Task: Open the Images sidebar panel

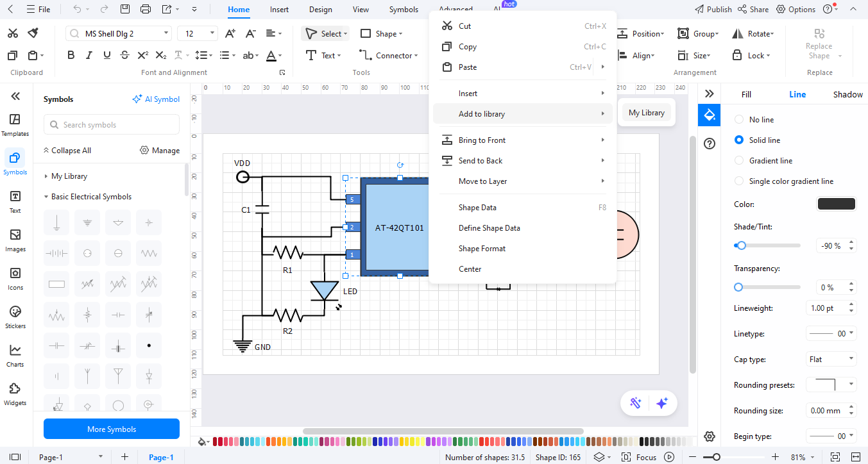Action: pos(15,240)
